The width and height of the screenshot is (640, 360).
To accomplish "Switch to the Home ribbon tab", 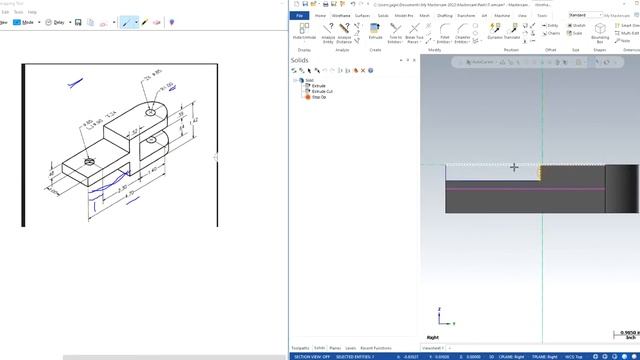I will click(320, 16).
